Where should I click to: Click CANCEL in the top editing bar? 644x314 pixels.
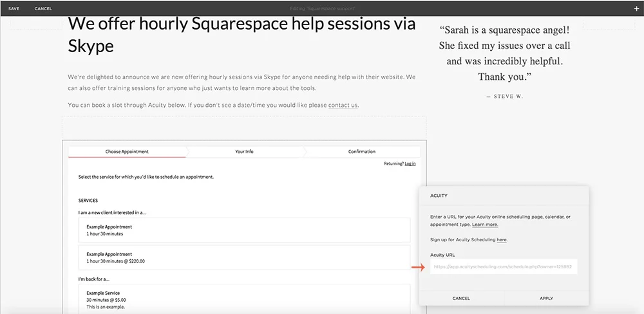click(43, 8)
